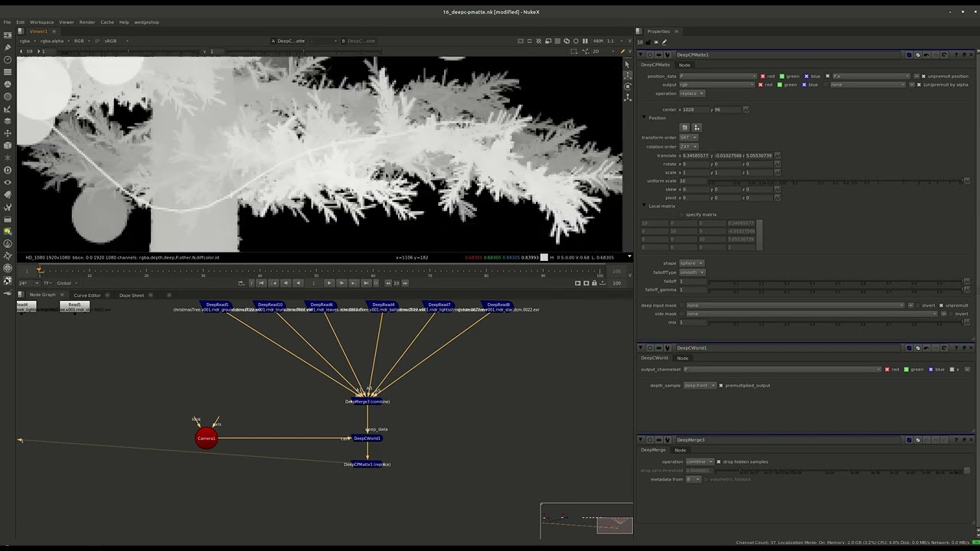Select the DeepMerge3 node

[367, 401]
